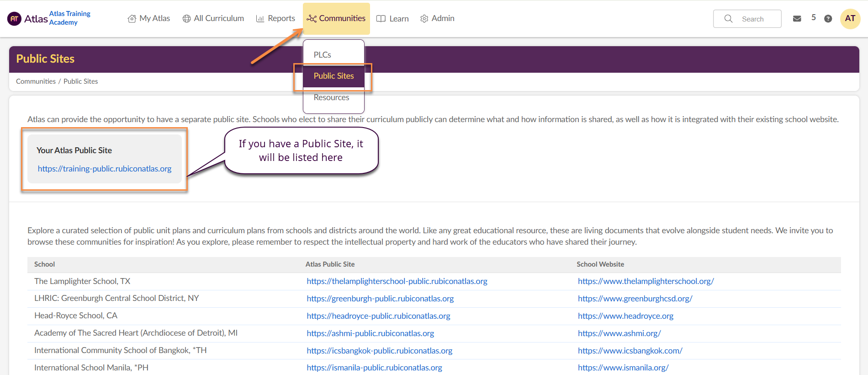Open the Reports menu
The image size is (868, 375).
coord(275,19)
